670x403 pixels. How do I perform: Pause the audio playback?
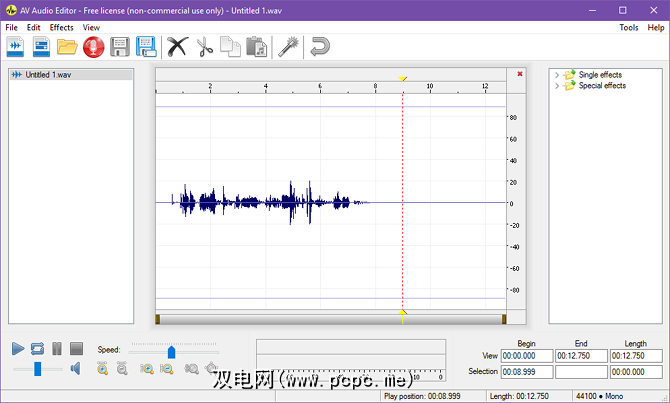pos(57,349)
